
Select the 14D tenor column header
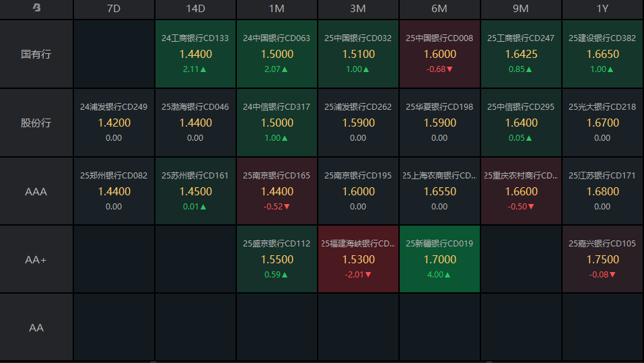click(195, 9)
